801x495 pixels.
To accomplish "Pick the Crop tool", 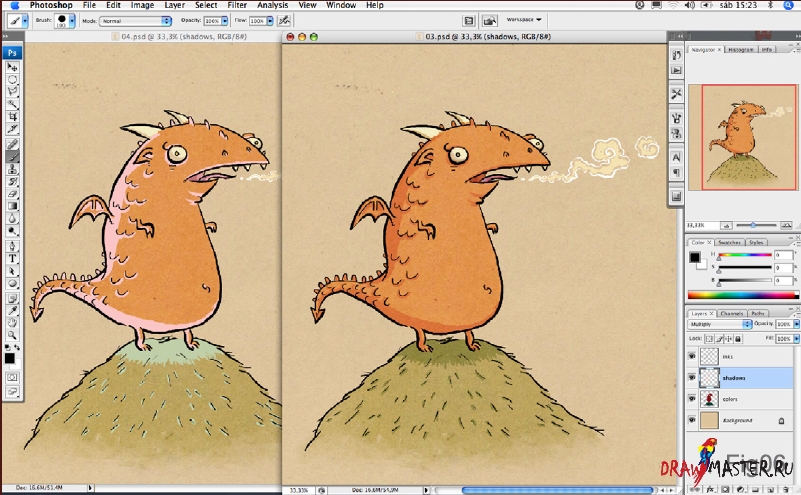I will [13, 116].
